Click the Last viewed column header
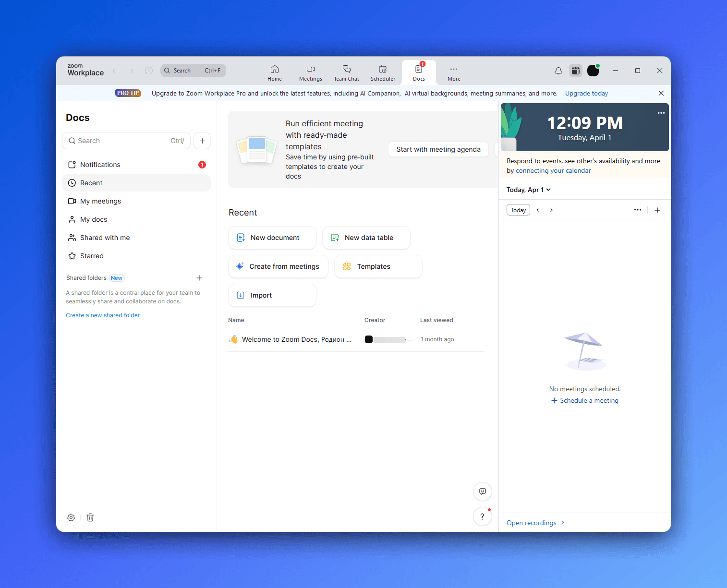Screen dimensions: 727x588 point(436,320)
